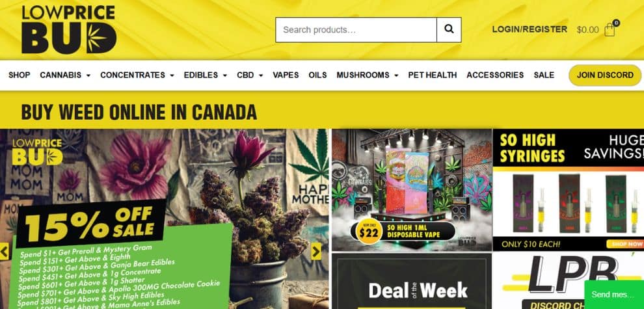This screenshot has width=644, height=309.
Task: Open the Mushrooms dropdown menu
Action: (367, 75)
